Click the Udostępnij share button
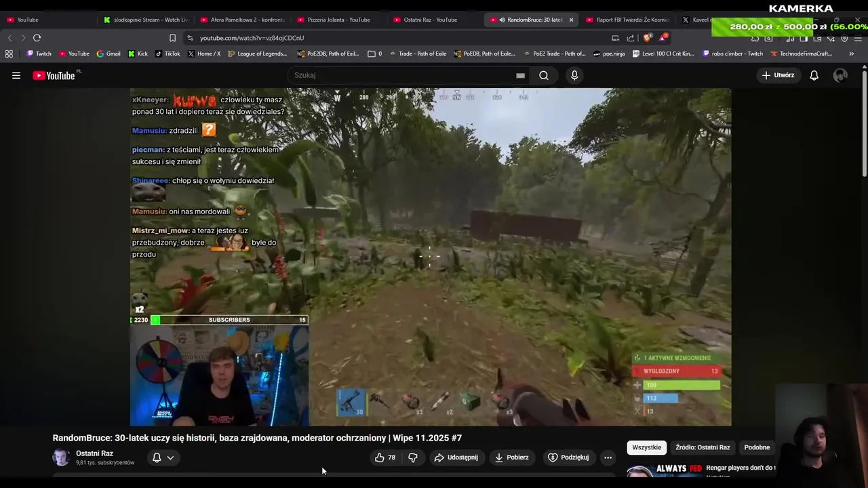Image resolution: width=868 pixels, height=488 pixels. click(456, 457)
